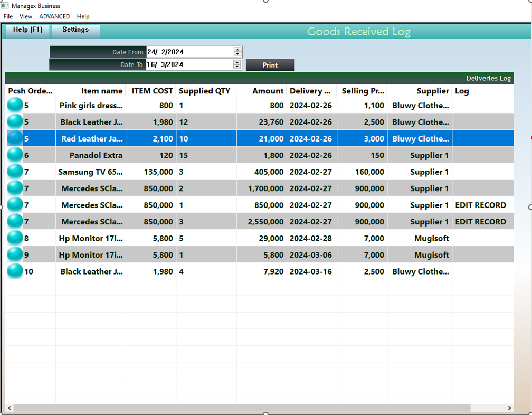Click the orb icon on order 8 row
The height and width of the screenshot is (415, 532).
coord(15,238)
